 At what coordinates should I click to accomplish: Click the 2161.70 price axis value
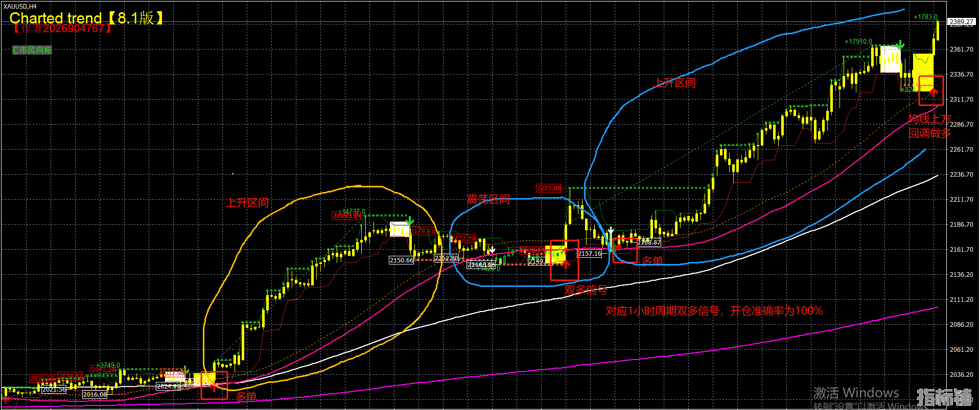[x=961, y=250]
